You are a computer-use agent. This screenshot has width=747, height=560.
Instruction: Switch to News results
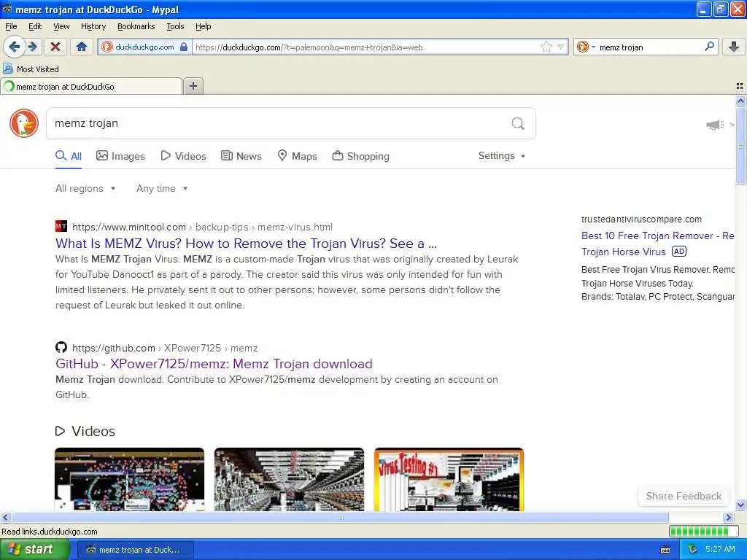[x=241, y=156]
